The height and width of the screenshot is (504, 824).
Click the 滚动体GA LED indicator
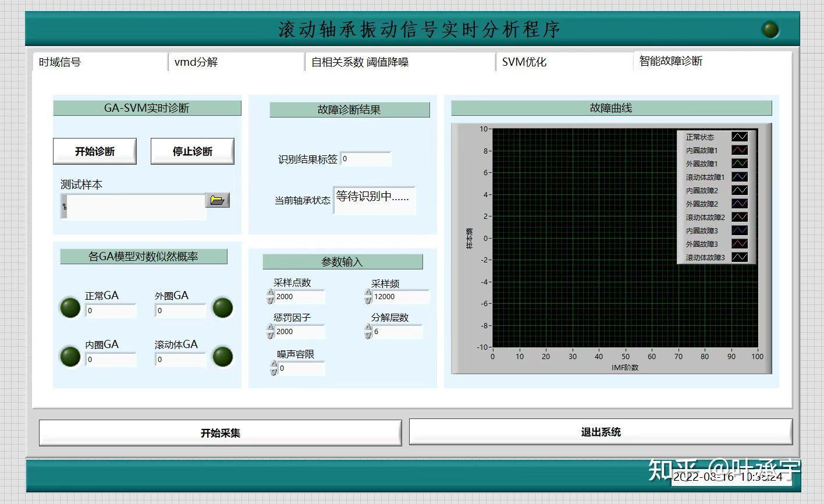(x=222, y=356)
